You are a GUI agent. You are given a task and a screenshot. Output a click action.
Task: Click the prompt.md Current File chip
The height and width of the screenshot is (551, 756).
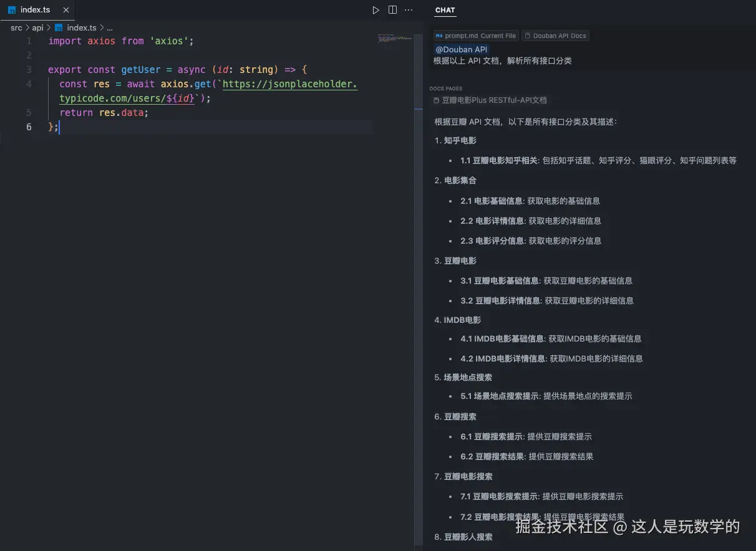[x=476, y=36]
